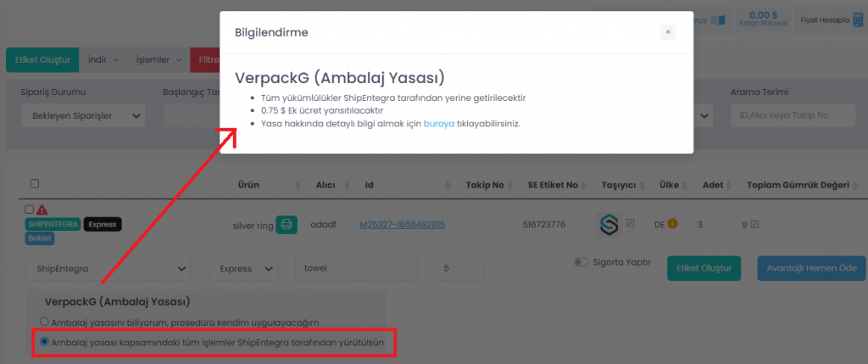Image resolution: width=868 pixels, height=364 pixels.
Task: Open the İndir dropdown menu
Action: [x=103, y=60]
